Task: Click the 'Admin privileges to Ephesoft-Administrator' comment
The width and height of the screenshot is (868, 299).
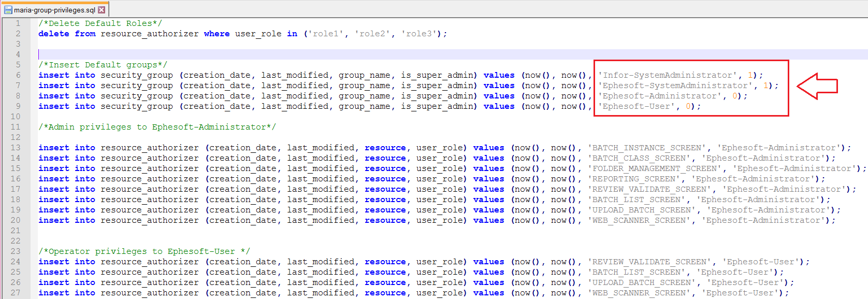Action: point(157,127)
